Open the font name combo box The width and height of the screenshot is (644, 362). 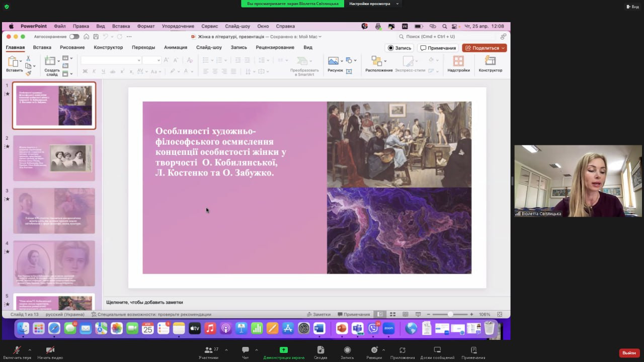(x=111, y=60)
